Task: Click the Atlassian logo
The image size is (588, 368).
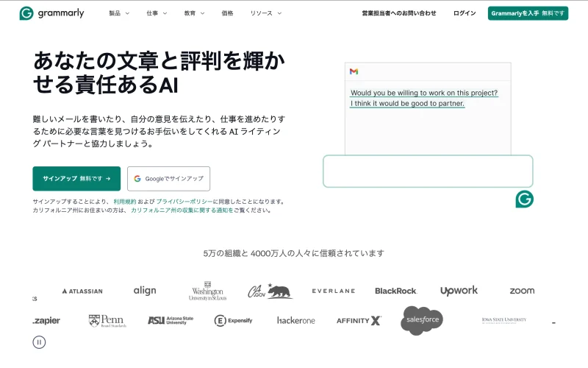Action: (x=82, y=291)
